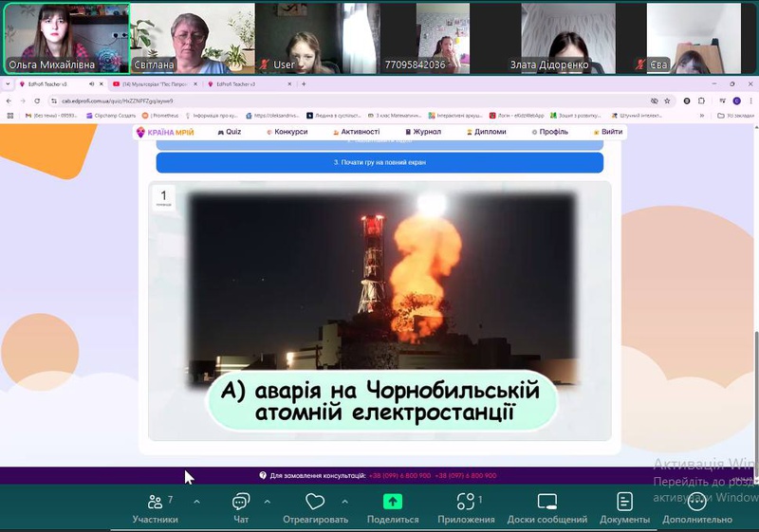
Task: Open the tab search dropdown arrow
Action: pos(8,83)
